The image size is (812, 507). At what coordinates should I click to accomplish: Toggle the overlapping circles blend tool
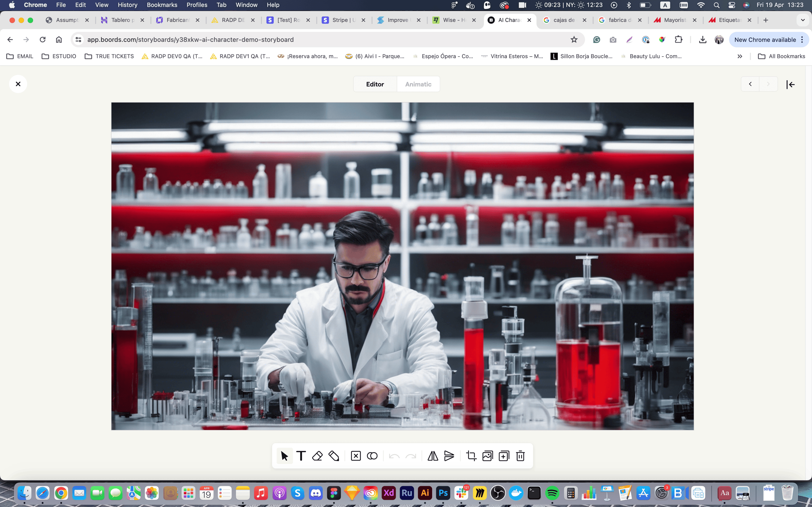[372, 456]
